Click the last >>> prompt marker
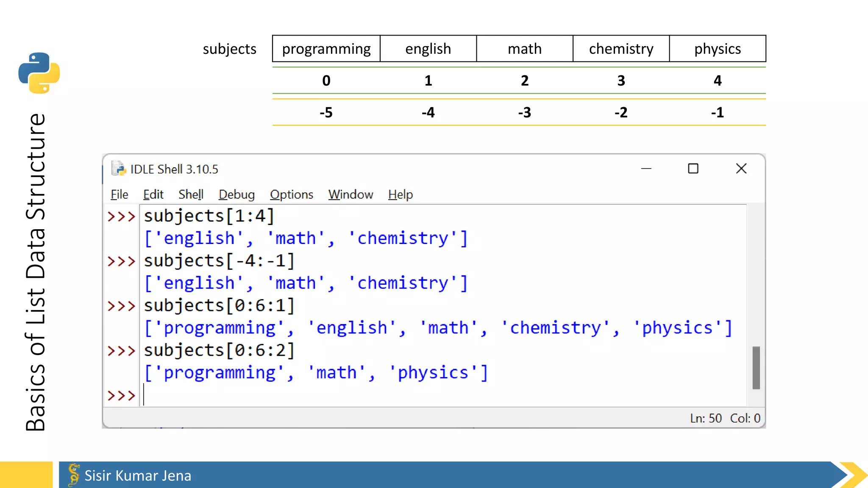Viewport: 868px width, 488px height. point(121,396)
